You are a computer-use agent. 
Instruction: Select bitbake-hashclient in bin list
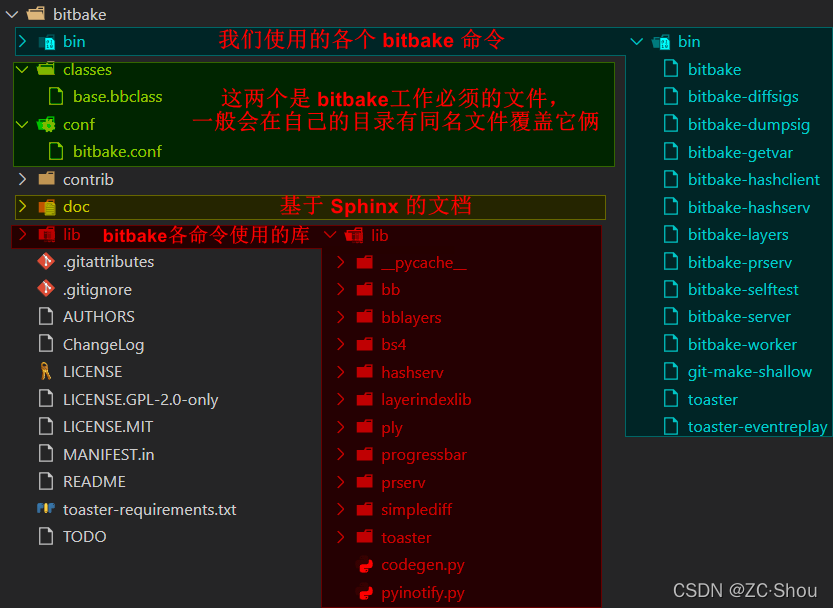click(x=754, y=180)
